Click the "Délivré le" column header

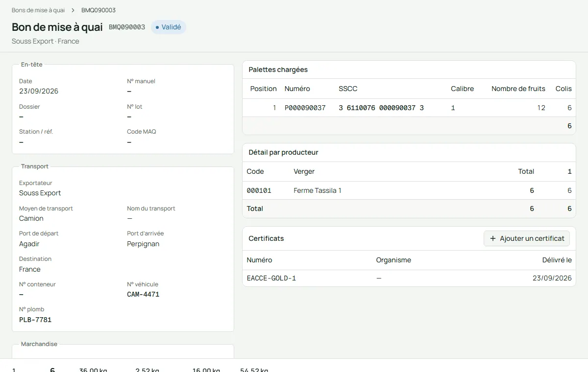[x=557, y=260]
